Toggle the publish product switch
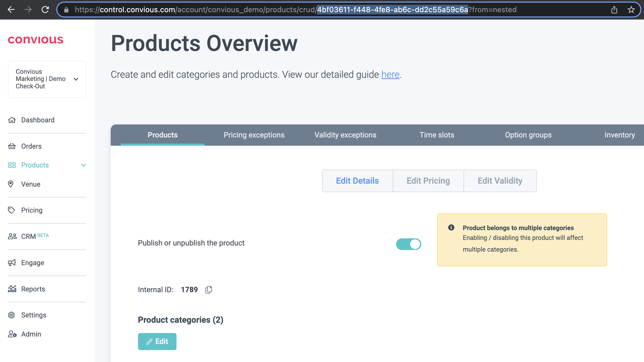This screenshot has width=644, height=362. click(x=408, y=244)
